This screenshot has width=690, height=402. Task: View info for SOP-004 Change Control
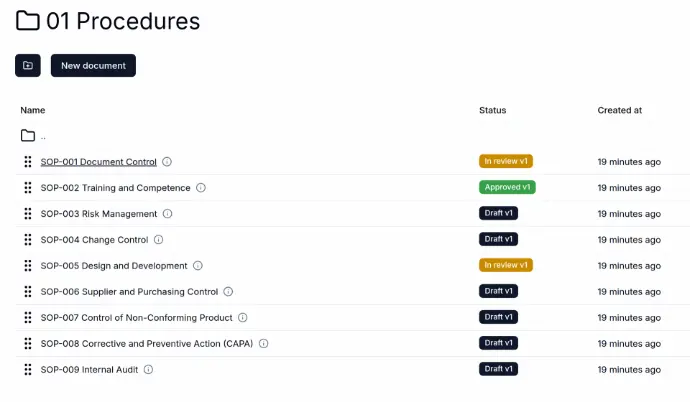158,240
